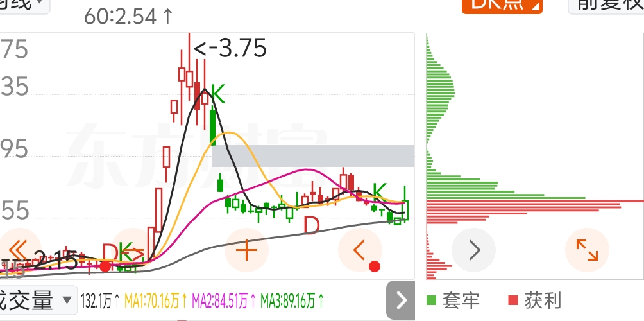Click the green 套牢 legend swatch
Viewport: 644px width, 321px height.
click(431, 300)
